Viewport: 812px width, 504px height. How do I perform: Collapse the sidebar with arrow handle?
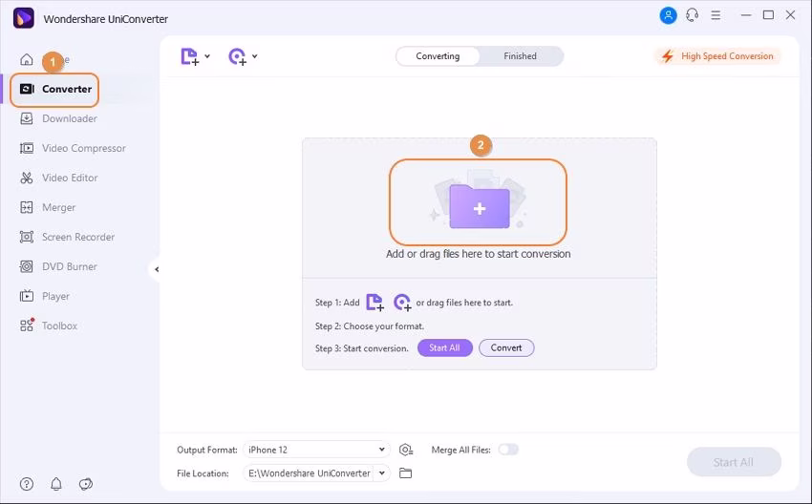(x=156, y=269)
